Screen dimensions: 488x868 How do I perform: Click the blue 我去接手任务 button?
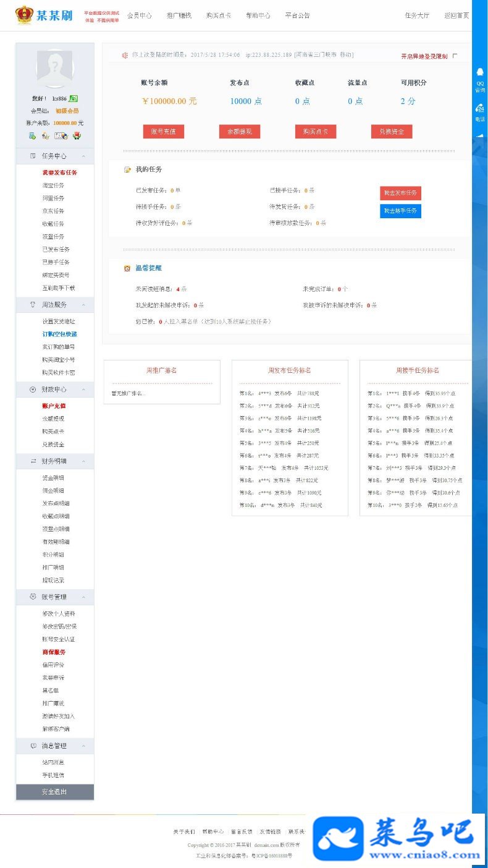(x=400, y=211)
